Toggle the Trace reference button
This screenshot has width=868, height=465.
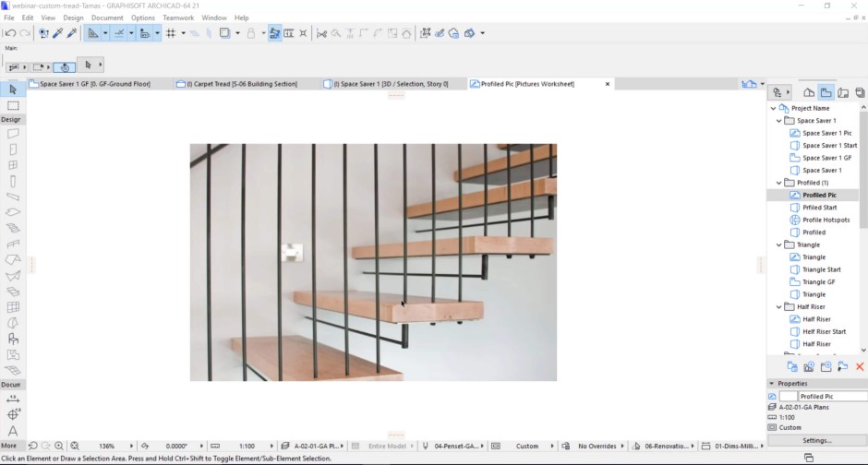pos(224,33)
